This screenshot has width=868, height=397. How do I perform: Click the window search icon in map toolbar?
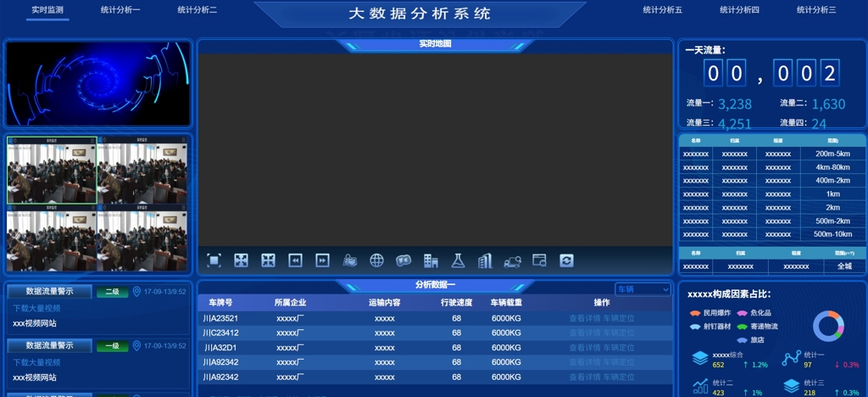[x=539, y=260]
